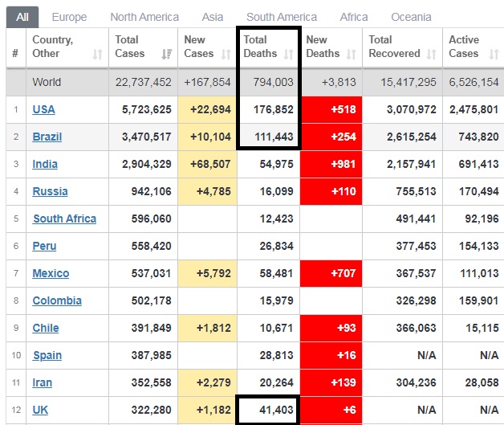The height and width of the screenshot is (425, 504).
Task: Open the Brazil country link
Action: point(47,137)
